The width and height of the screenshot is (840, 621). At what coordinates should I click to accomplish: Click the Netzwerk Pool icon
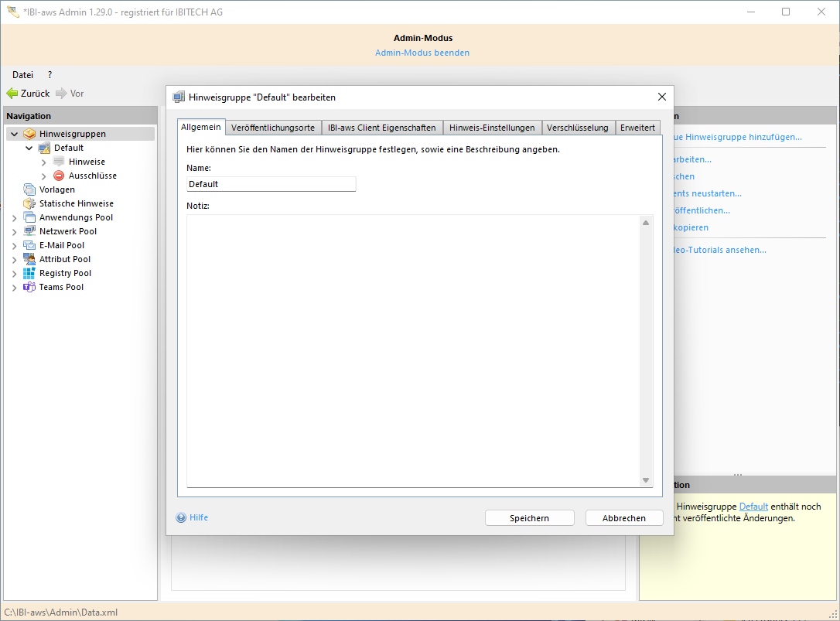point(29,231)
